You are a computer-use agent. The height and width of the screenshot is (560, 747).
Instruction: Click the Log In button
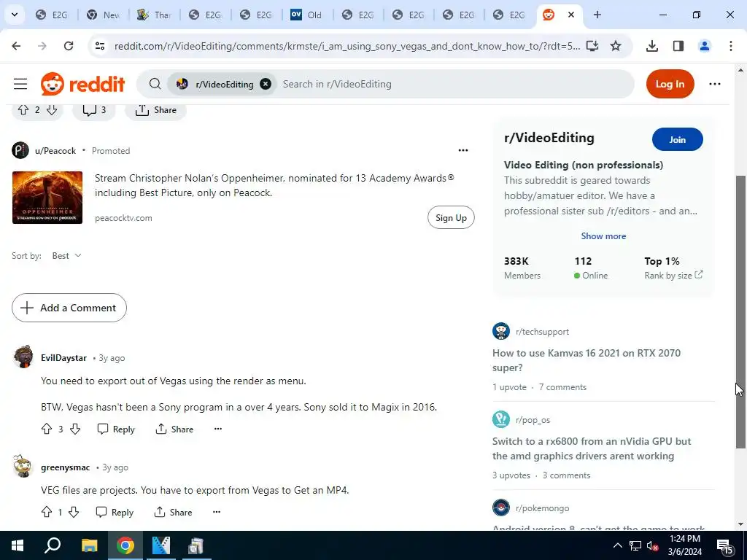pos(670,84)
